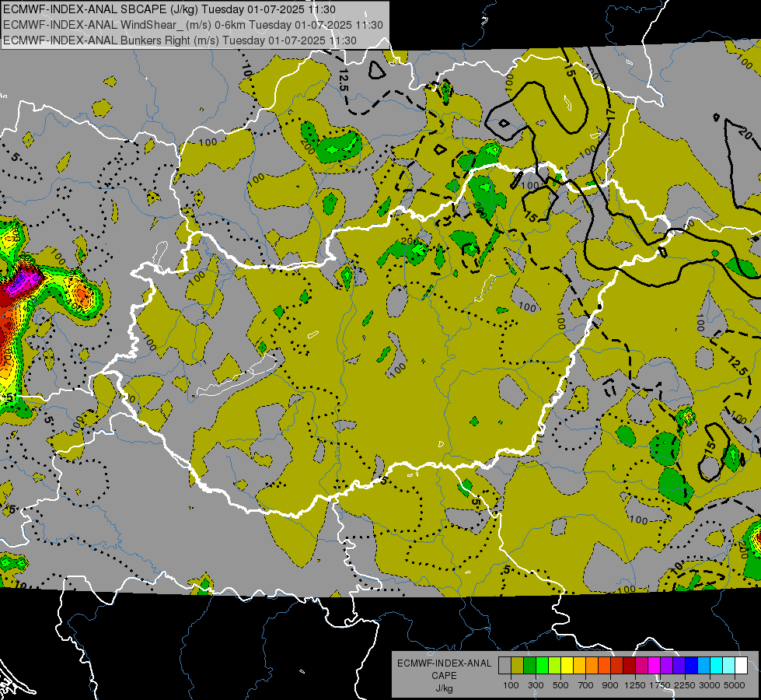Select the olive swatch in CAPE legend

click(518, 666)
